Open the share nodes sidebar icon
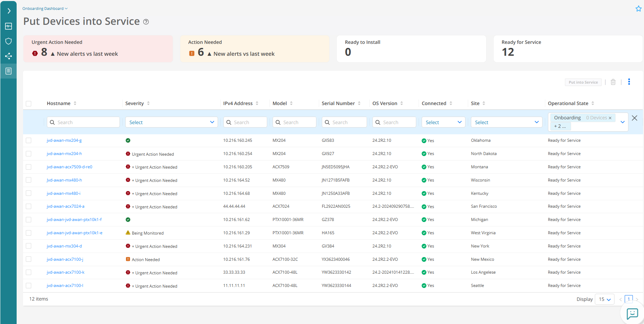This screenshot has height=324, width=644. coord(8,56)
